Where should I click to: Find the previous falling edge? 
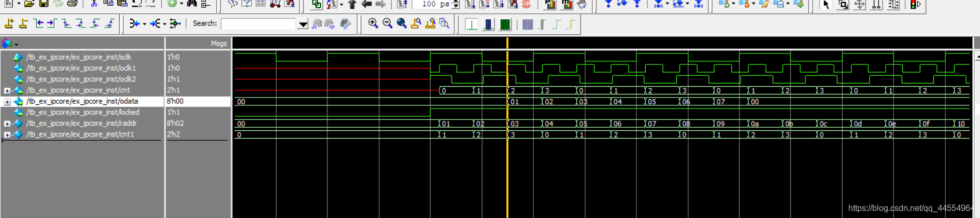point(66,23)
